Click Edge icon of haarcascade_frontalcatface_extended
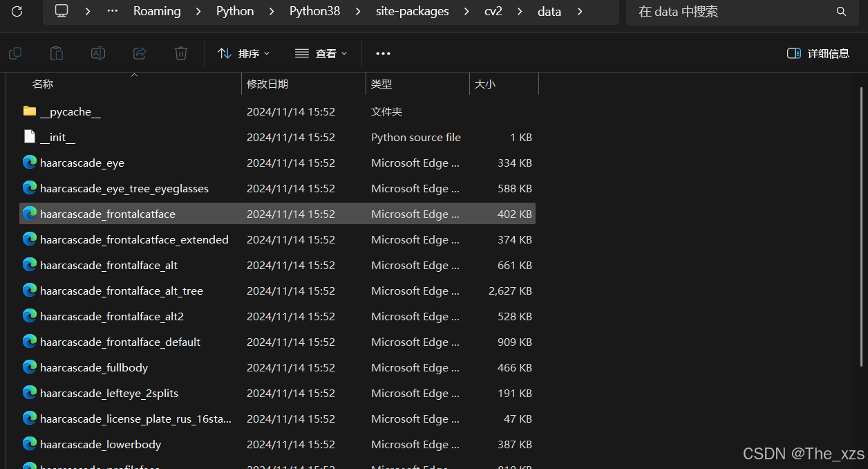Image resolution: width=868 pixels, height=469 pixels. (30, 239)
